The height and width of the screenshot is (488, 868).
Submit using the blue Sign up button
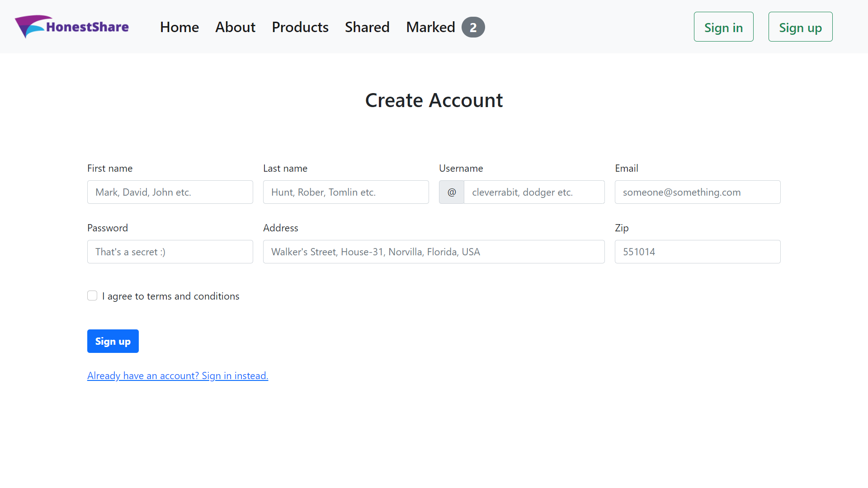[113, 341]
